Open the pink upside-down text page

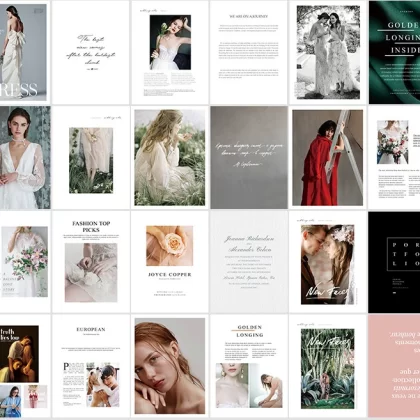point(394,366)
